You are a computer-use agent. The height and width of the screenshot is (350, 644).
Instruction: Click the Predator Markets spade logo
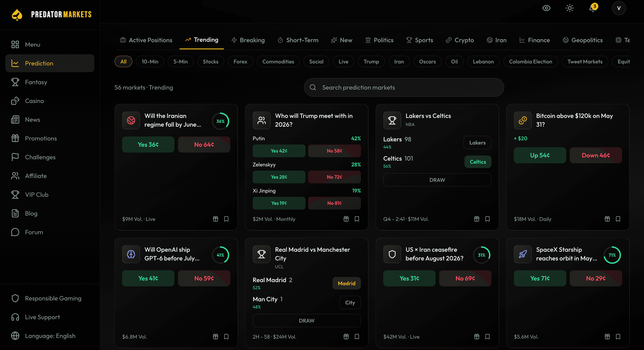pos(17,15)
